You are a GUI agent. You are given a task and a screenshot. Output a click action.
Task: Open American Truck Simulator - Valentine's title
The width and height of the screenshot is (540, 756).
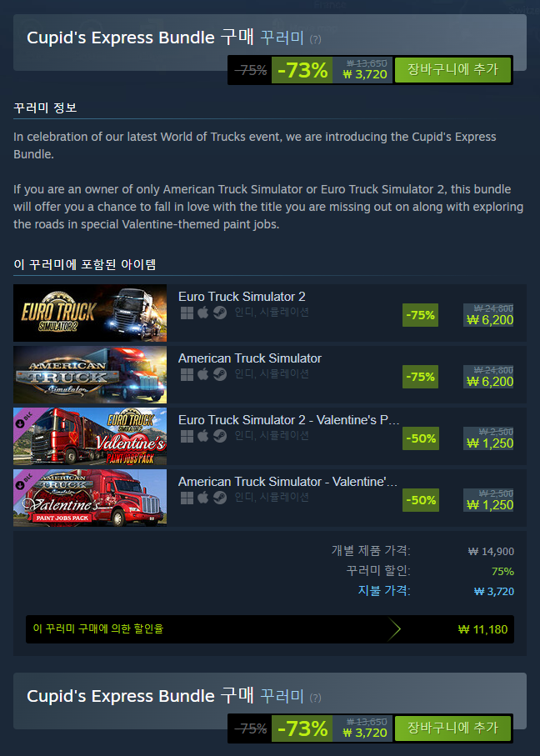[x=287, y=482]
